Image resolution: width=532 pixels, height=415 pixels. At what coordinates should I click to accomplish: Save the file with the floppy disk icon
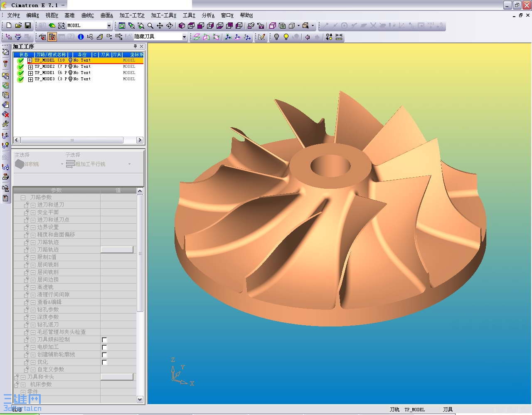(x=28, y=25)
